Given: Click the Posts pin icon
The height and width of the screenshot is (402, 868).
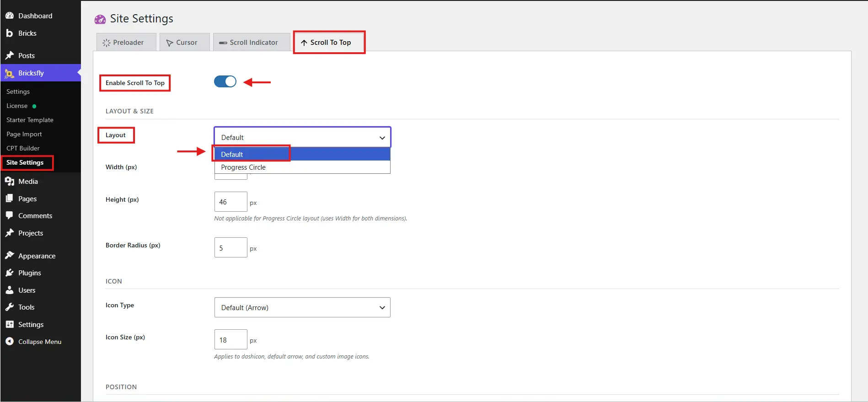Looking at the screenshot, I should coord(9,55).
